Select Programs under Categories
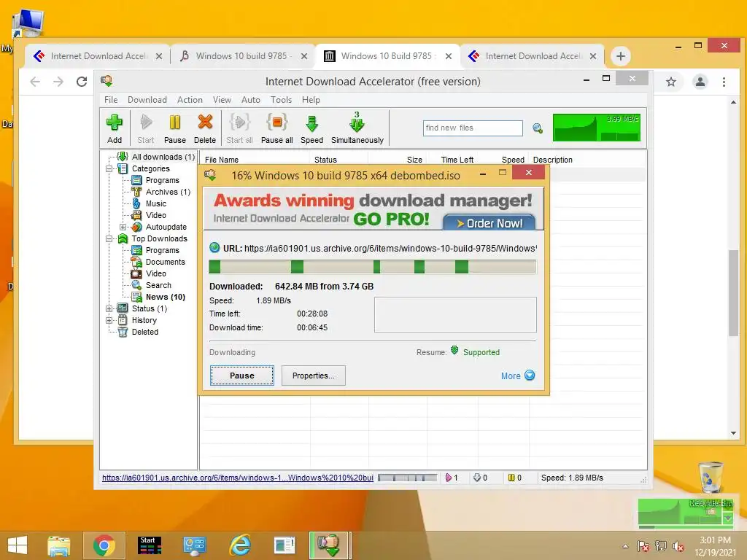Image resolution: width=747 pixels, height=560 pixels. (x=163, y=181)
